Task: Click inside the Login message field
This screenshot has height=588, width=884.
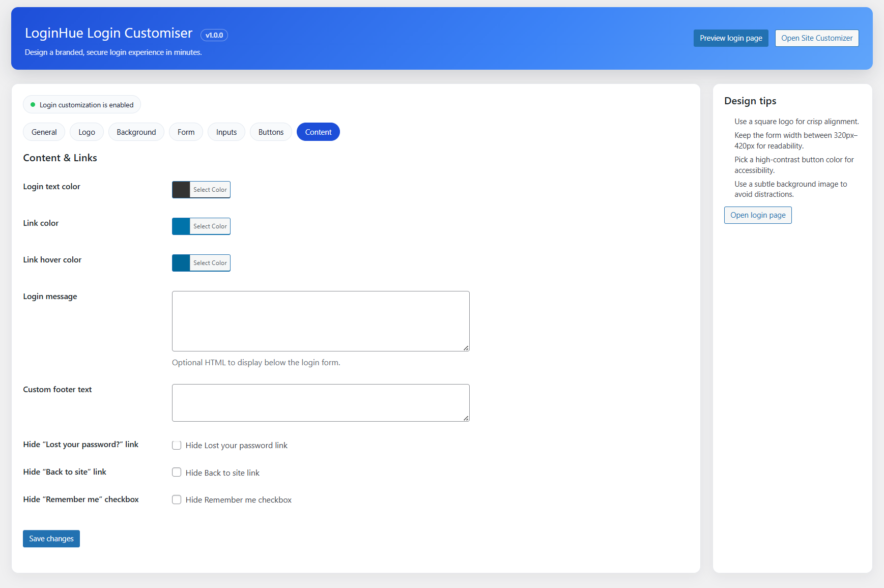Action: coord(321,321)
